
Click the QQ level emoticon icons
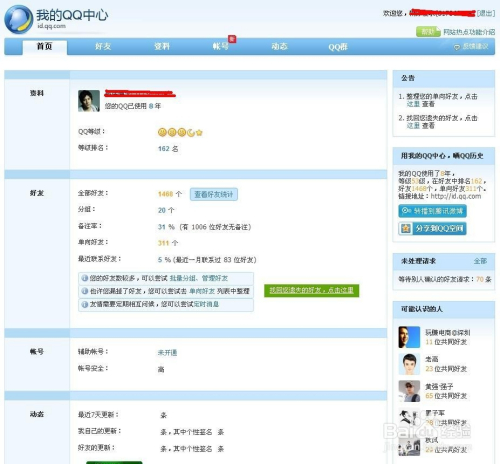[180, 133]
